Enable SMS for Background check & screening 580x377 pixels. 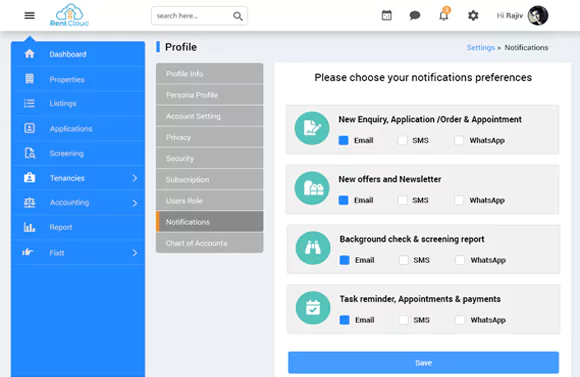(404, 260)
